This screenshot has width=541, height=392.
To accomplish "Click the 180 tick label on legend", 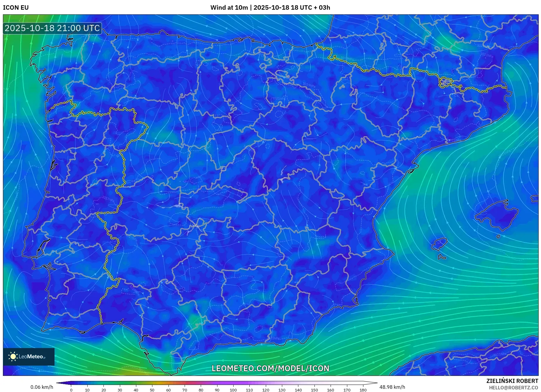I will coord(363,390).
